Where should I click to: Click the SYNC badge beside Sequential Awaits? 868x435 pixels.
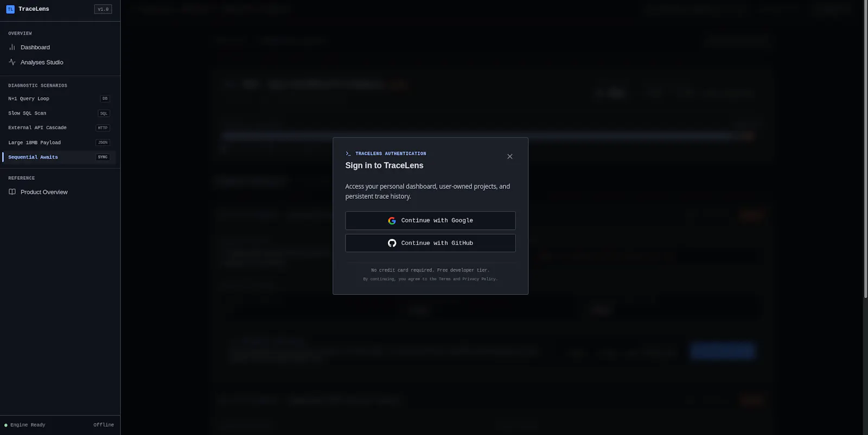pyautogui.click(x=103, y=157)
